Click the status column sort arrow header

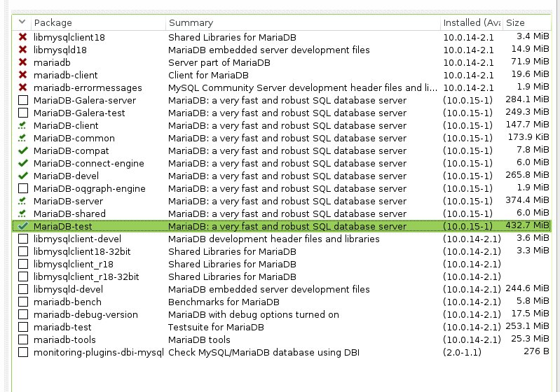pos(22,22)
